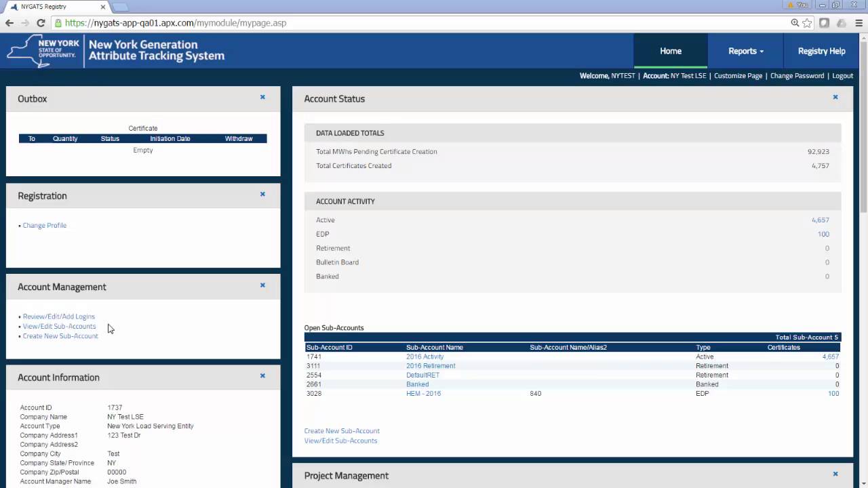Go back using browser back arrow
Image resolution: width=868 pixels, height=488 pixels.
pos(9,23)
